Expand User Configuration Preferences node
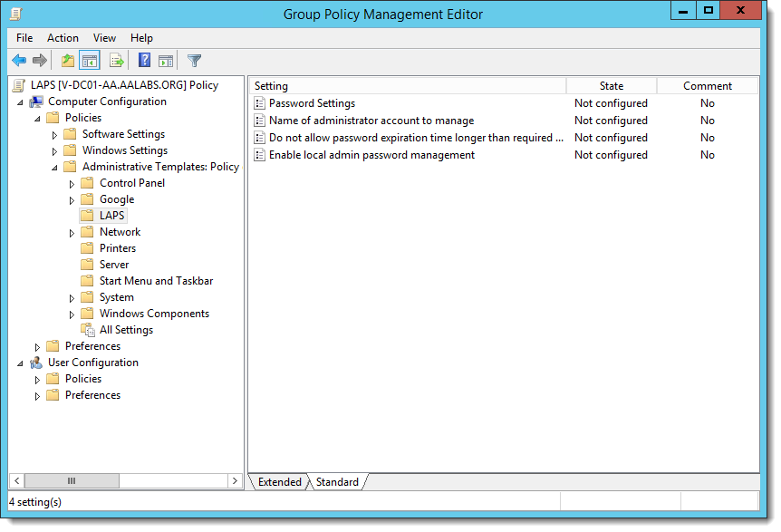The width and height of the screenshot is (781, 532). tap(37, 396)
